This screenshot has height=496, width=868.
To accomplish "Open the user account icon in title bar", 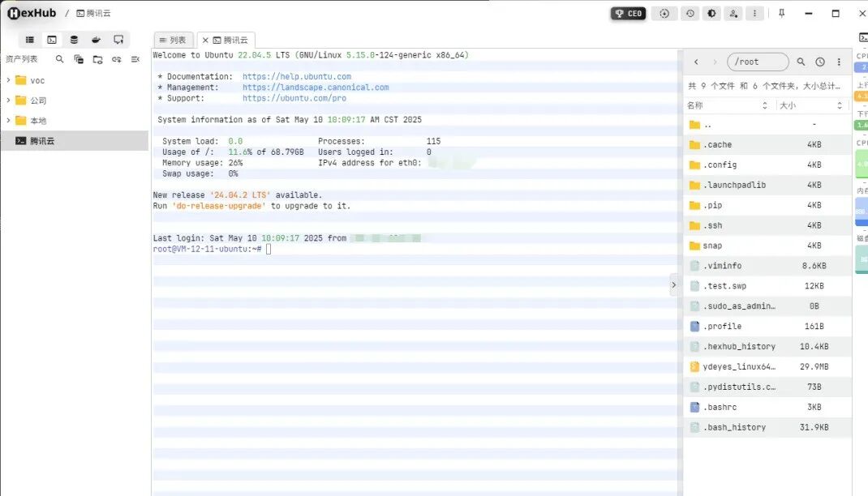I will [733, 13].
